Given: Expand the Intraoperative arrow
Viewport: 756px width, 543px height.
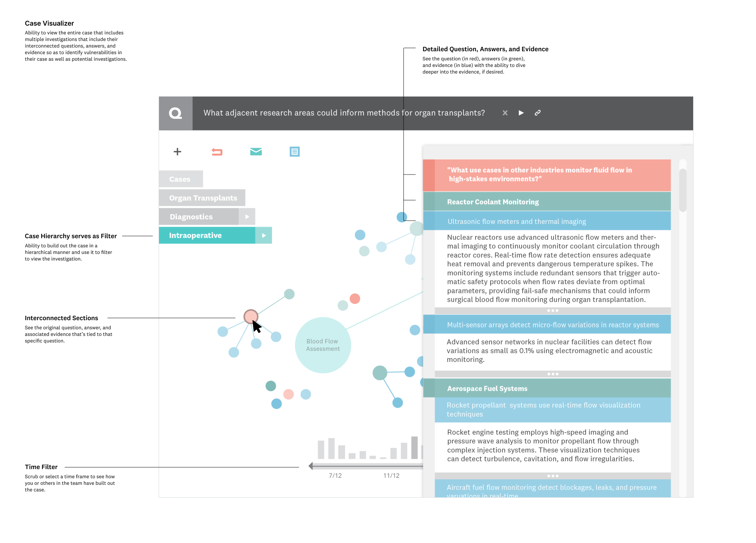Looking at the screenshot, I should [264, 235].
